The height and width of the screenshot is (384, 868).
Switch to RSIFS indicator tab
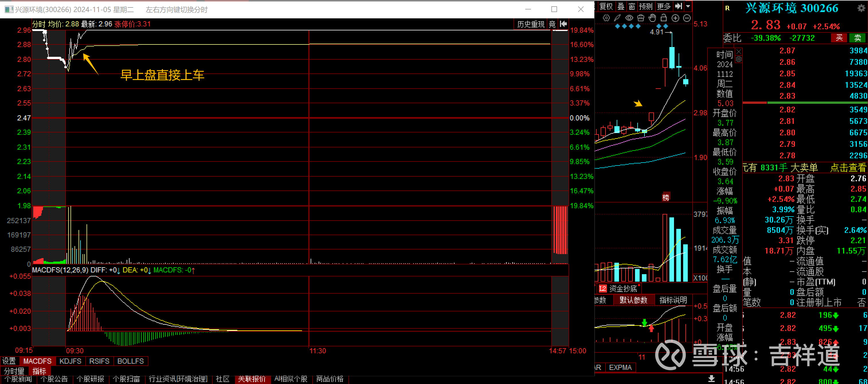coord(99,361)
